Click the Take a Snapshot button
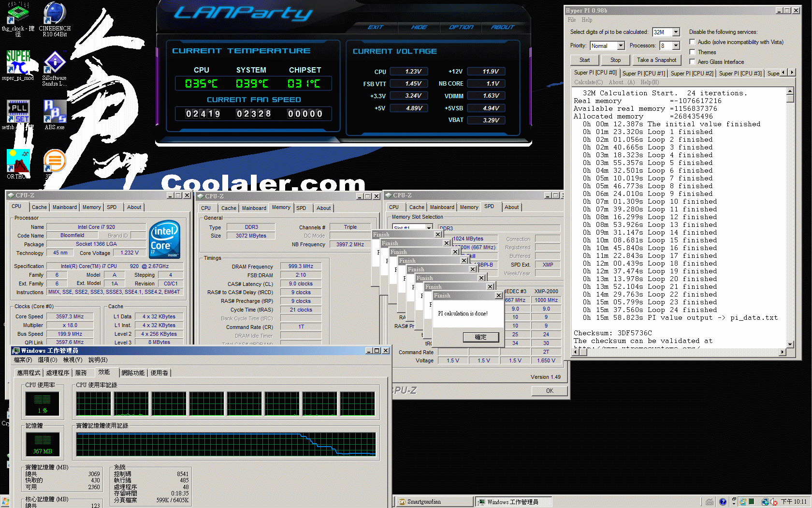 tap(656, 60)
